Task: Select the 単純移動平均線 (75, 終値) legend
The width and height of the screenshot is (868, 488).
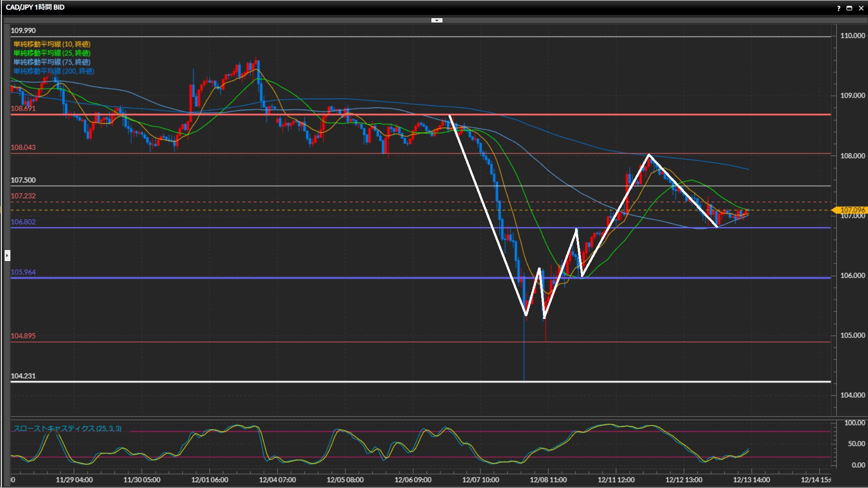Action: point(52,62)
